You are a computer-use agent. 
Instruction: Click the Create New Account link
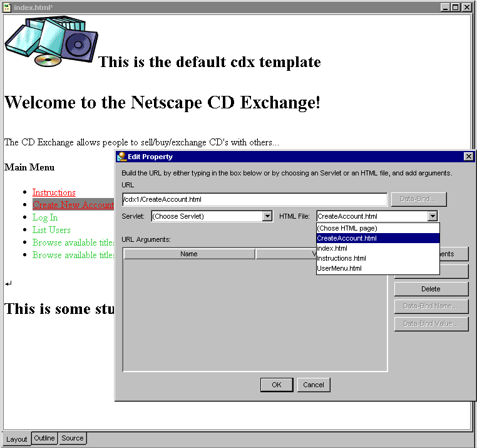pos(73,205)
